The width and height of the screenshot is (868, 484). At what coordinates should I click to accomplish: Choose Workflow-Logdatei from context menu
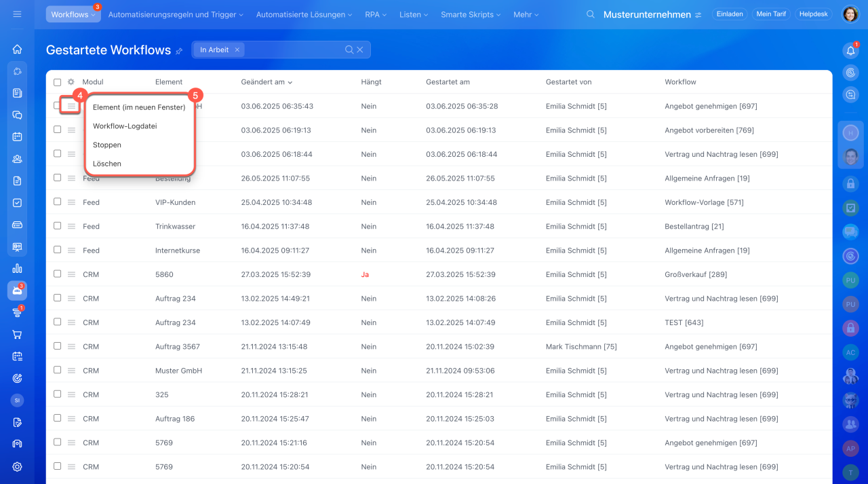click(x=125, y=126)
